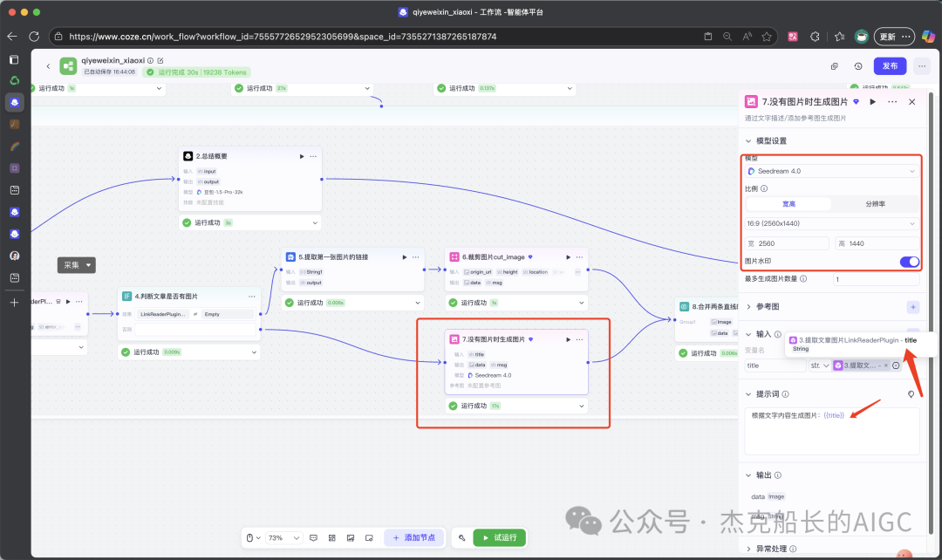Screen dimensions: 942x560
Task: Open the Seedream 4.0 model dropdown
Action: click(833, 171)
